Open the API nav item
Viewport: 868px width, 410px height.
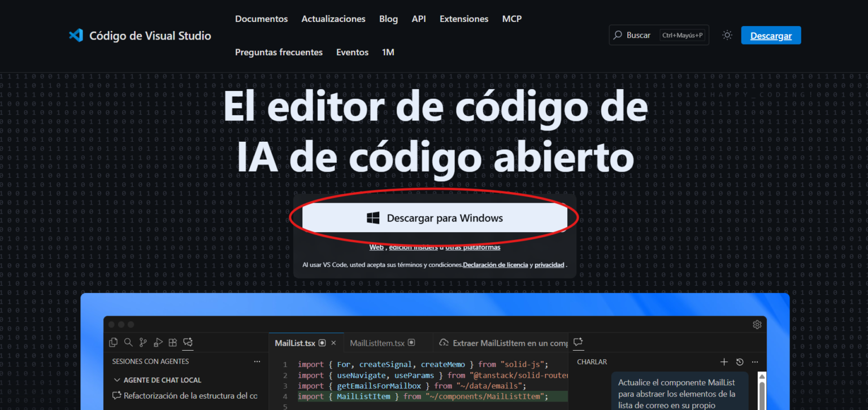tap(419, 19)
